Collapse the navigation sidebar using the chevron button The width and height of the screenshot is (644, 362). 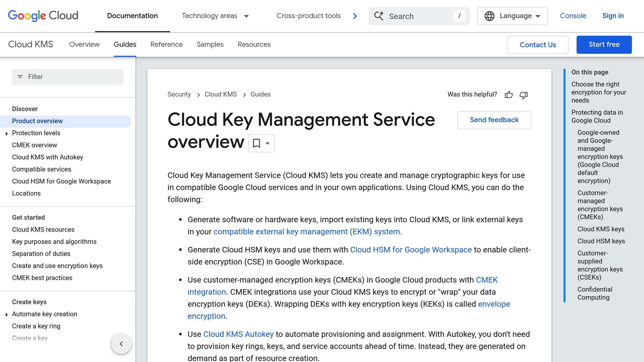(121, 344)
